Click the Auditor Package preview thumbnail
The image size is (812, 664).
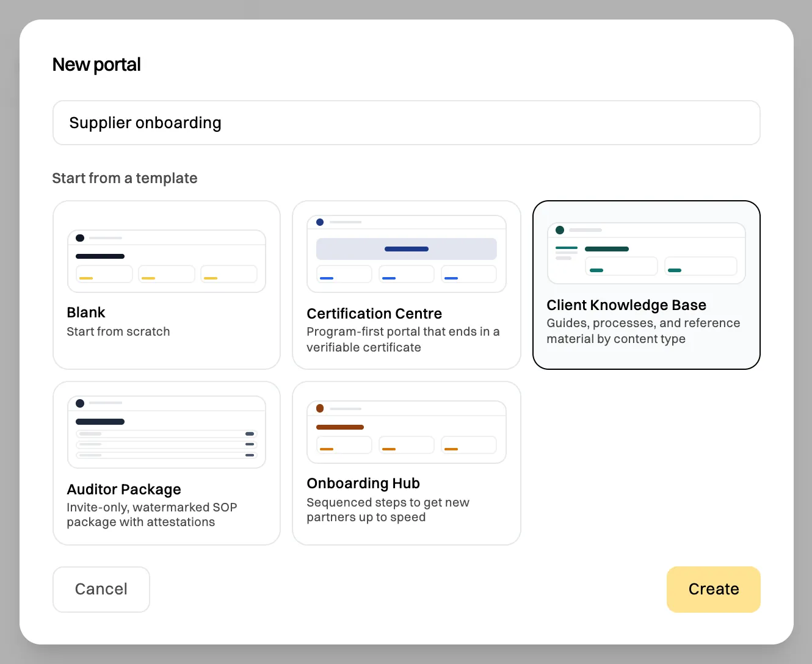[x=167, y=432]
